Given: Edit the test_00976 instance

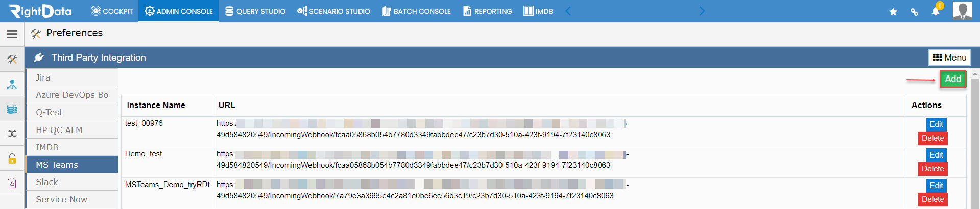Looking at the screenshot, I should point(936,124).
